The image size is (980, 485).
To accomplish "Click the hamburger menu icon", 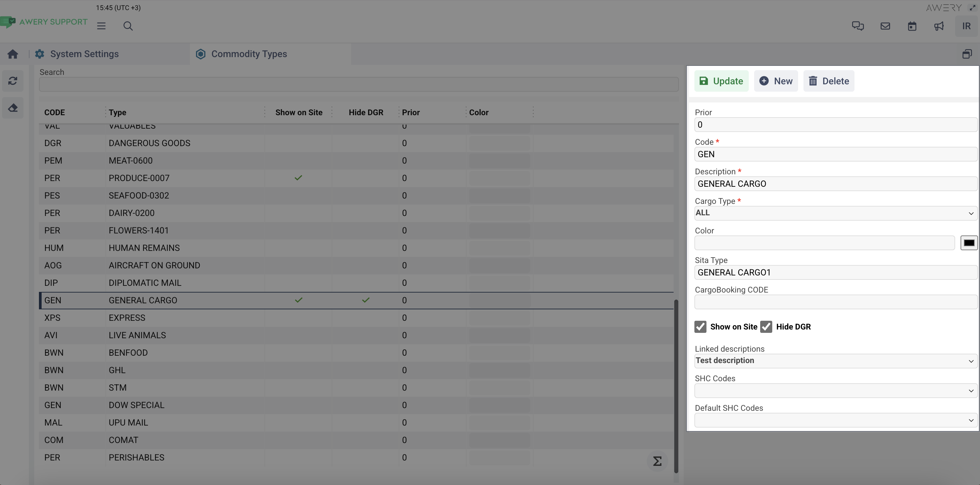I will (x=101, y=26).
